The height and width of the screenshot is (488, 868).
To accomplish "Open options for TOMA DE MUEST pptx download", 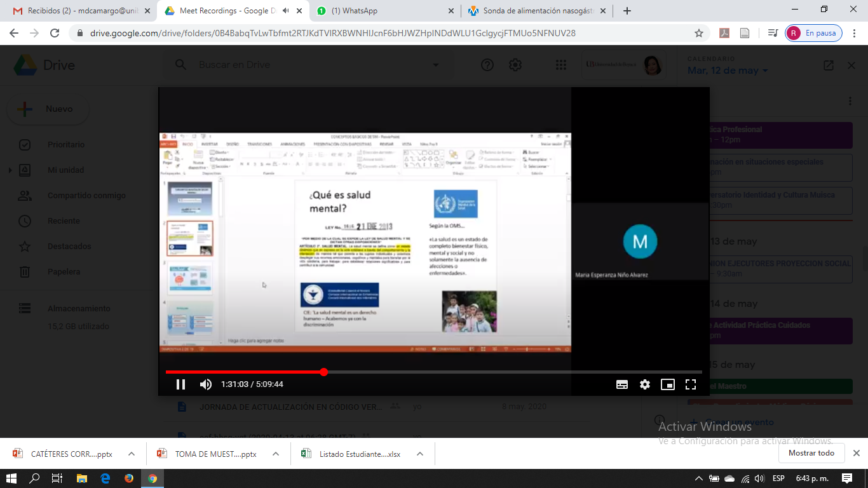I will pos(276,454).
